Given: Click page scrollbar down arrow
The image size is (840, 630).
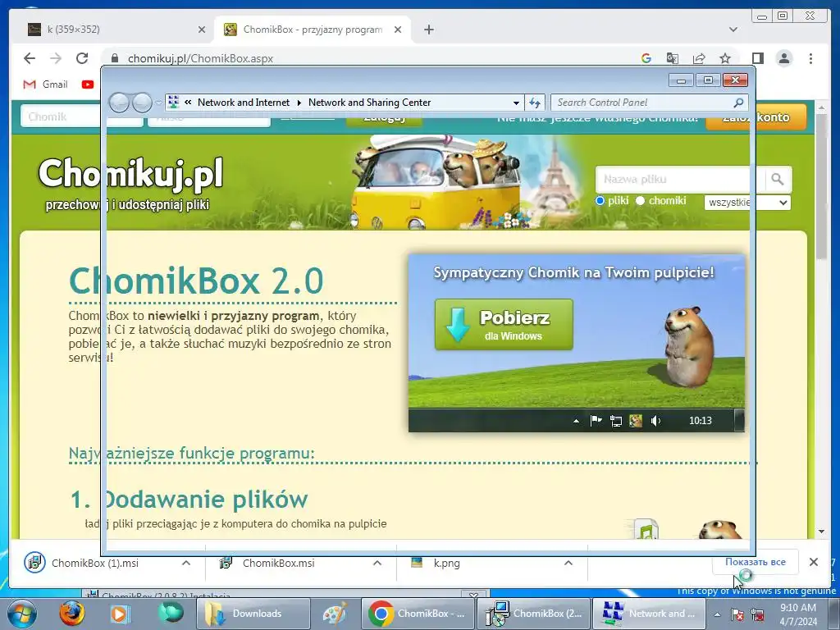Looking at the screenshot, I should pyautogui.click(x=822, y=532).
